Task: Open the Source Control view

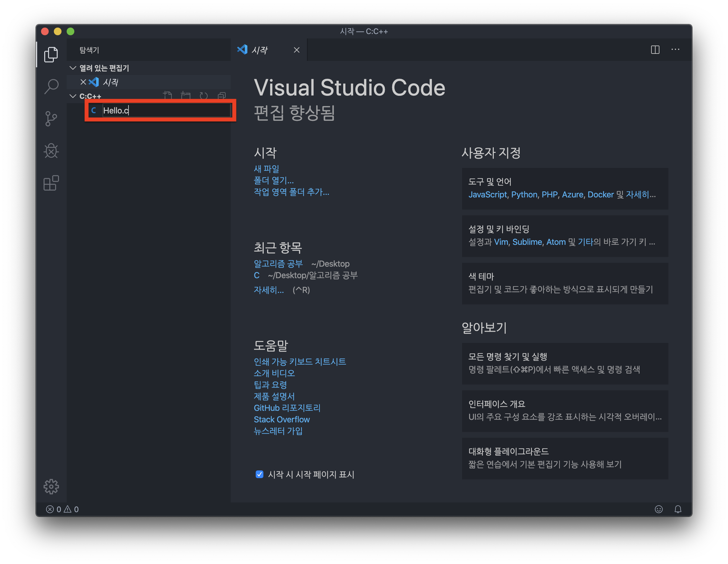Action: pyautogui.click(x=51, y=119)
